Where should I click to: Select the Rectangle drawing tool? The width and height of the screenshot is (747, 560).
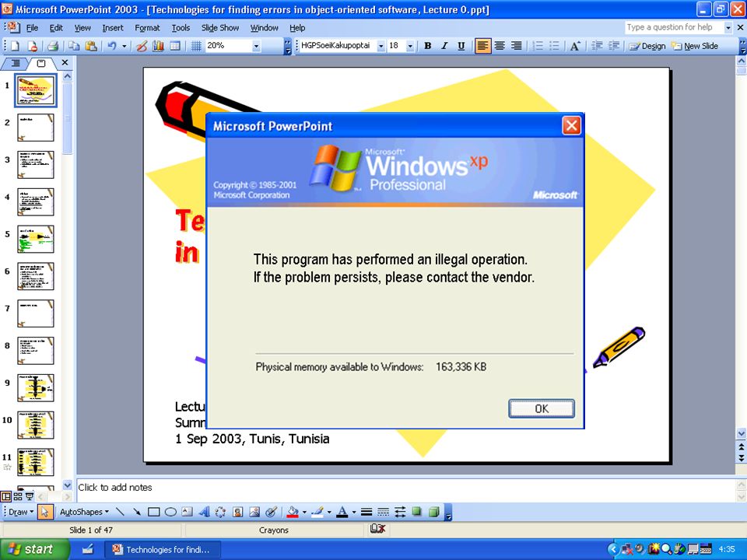[153, 512]
